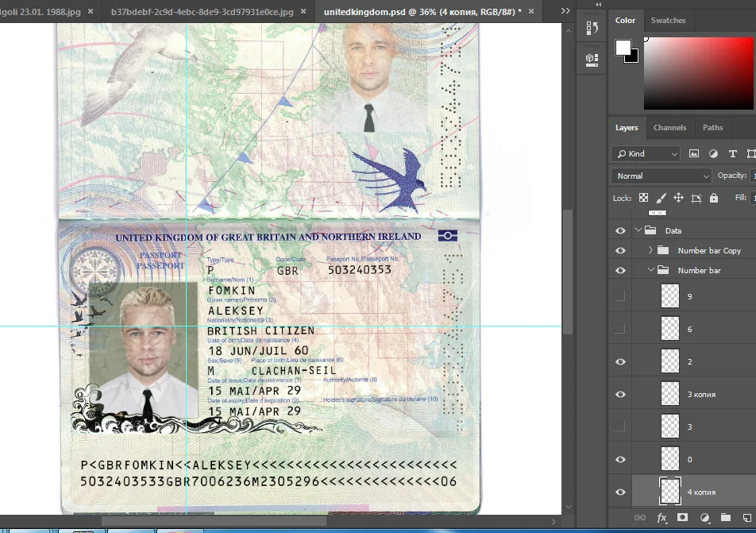Create a new group folder icon

point(725,518)
